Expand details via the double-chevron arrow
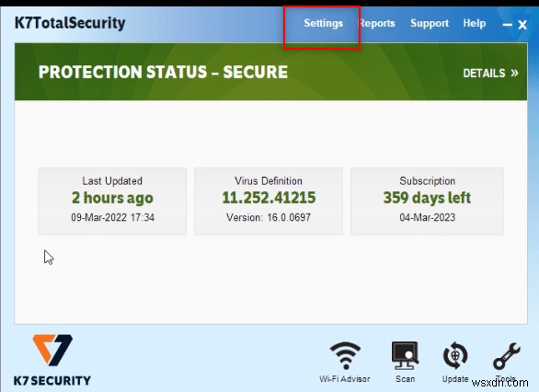 [514, 73]
